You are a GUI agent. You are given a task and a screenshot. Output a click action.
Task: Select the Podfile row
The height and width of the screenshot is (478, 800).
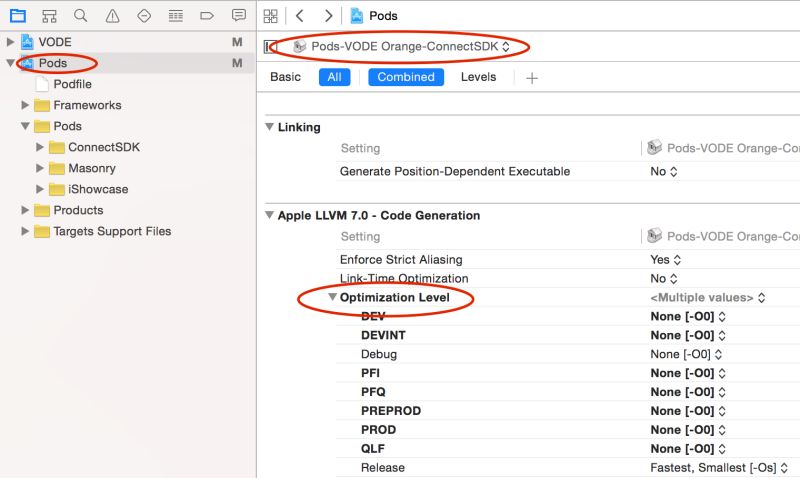[128, 84]
